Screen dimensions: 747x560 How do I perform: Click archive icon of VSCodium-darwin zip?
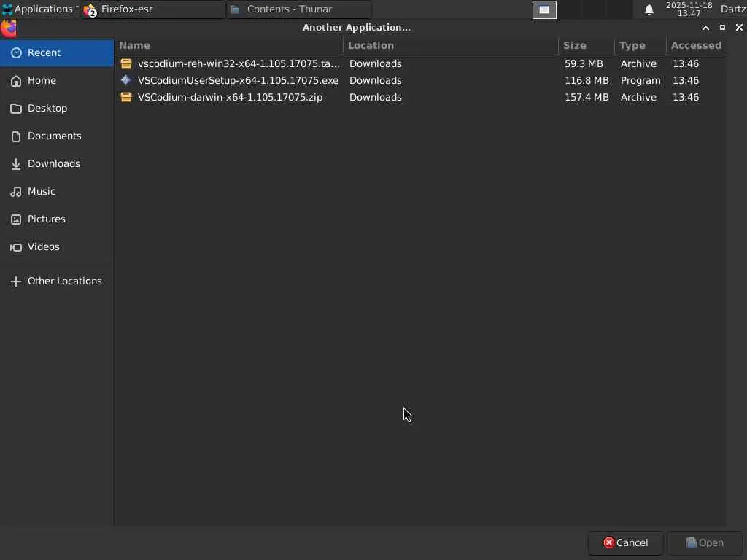[x=125, y=97]
